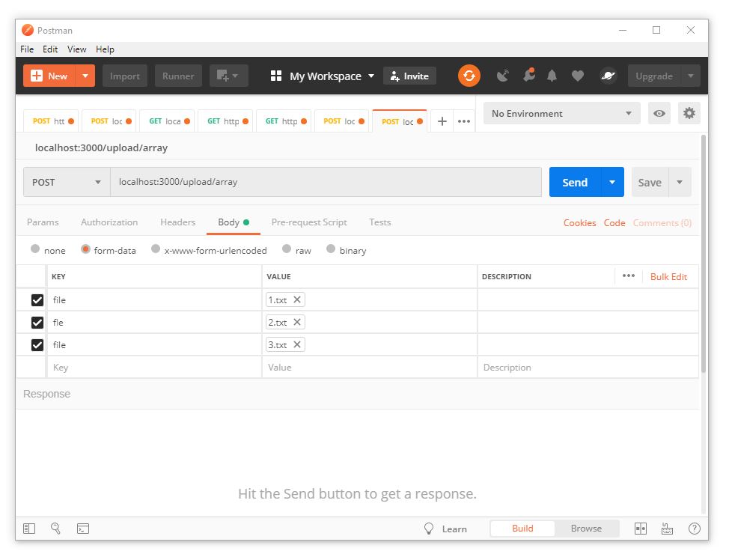Open keyboard shortcuts icon

click(x=667, y=529)
